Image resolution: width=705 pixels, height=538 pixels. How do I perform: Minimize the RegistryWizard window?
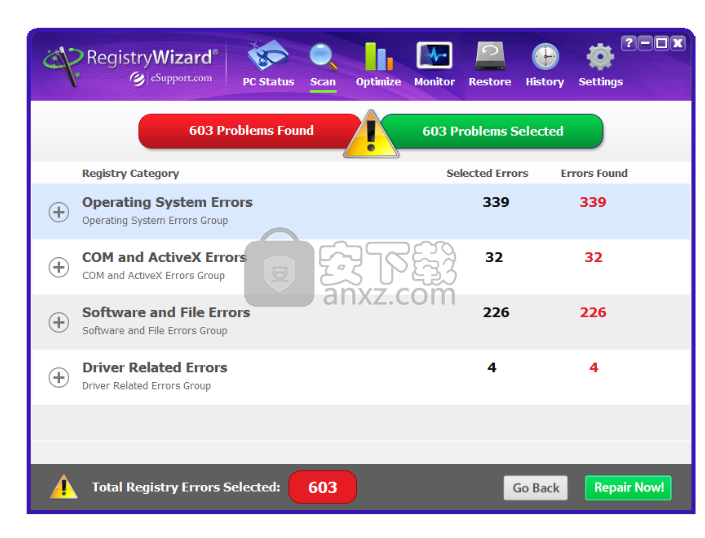(645, 43)
